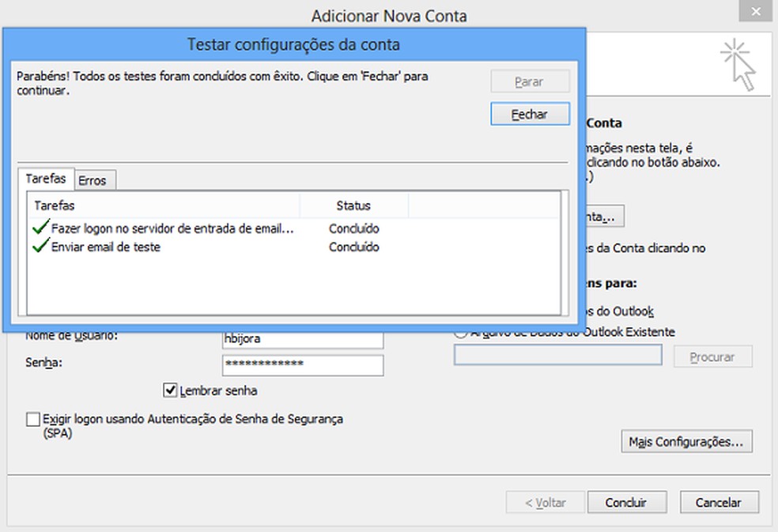
Task: Enable 'Exigir logon usando Autenticação de Senha'
Action: (32, 419)
